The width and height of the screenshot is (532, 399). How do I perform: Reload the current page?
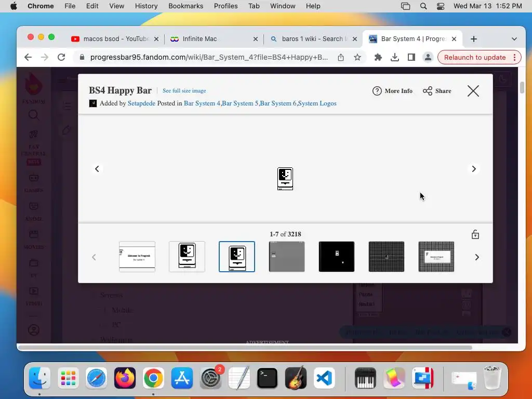tap(61, 57)
